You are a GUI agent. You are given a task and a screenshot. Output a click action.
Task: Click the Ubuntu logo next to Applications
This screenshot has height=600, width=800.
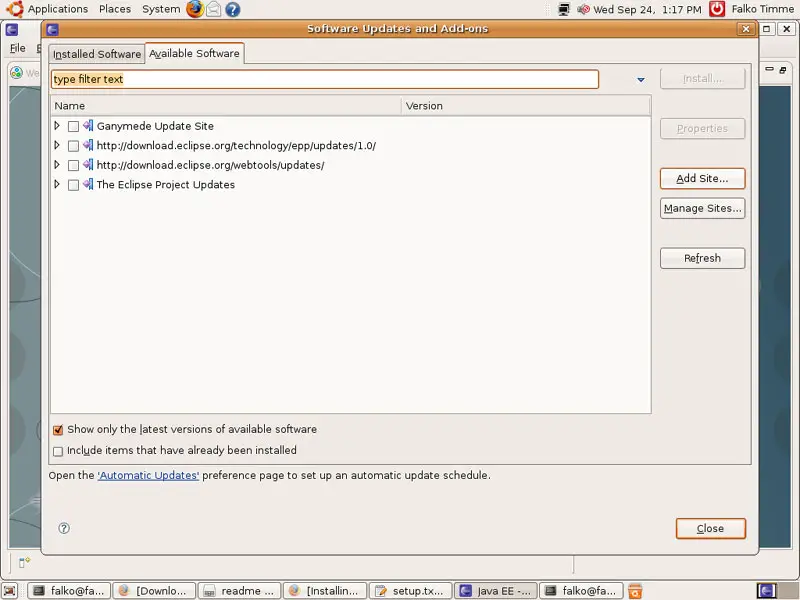tap(15, 9)
